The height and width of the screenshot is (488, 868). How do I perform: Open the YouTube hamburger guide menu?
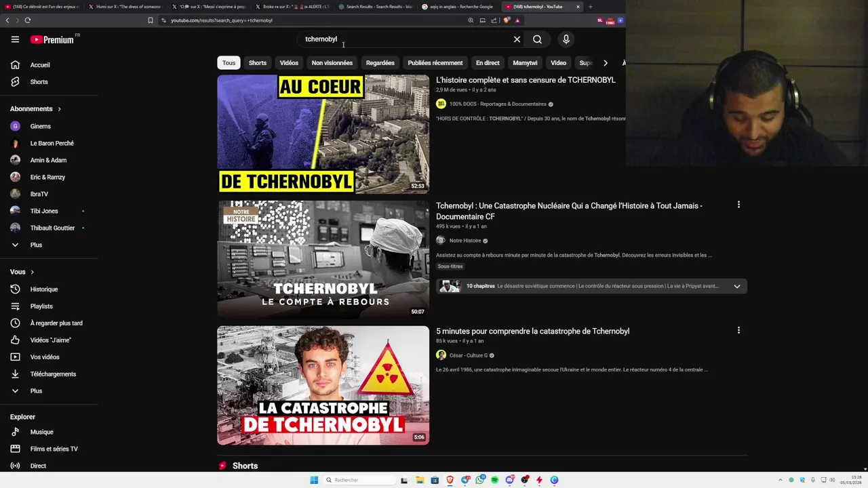tap(15, 39)
